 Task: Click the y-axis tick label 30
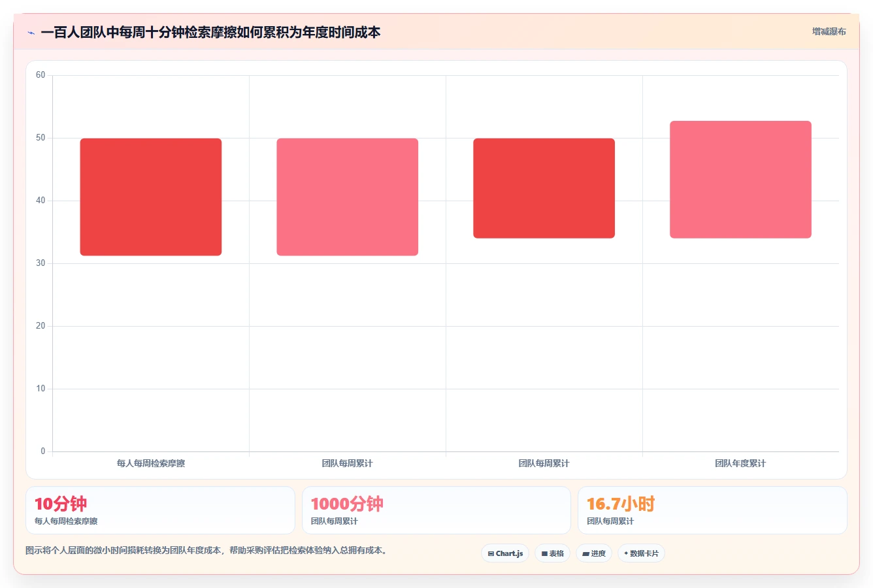pos(41,263)
